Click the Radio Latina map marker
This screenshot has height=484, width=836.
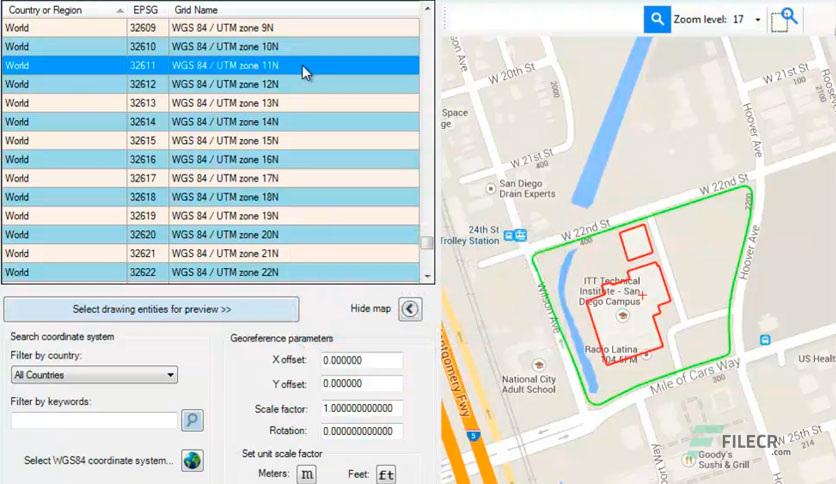pyautogui.click(x=647, y=354)
